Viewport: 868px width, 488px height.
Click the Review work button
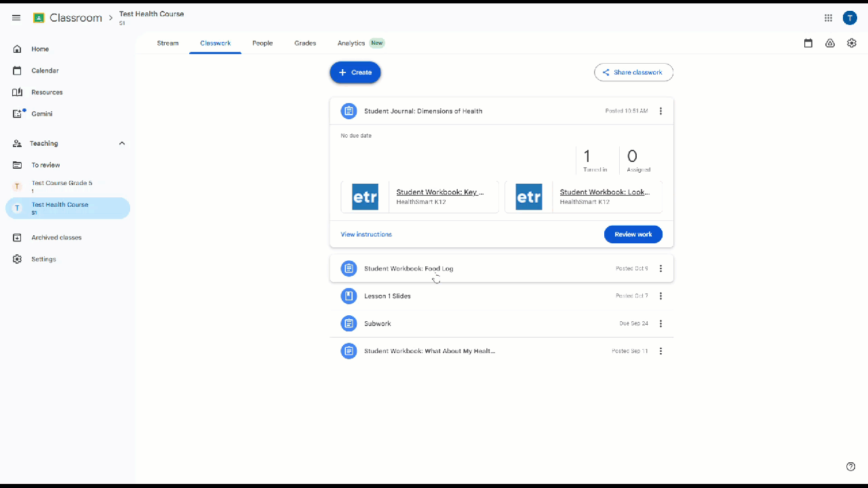tap(633, 235)
